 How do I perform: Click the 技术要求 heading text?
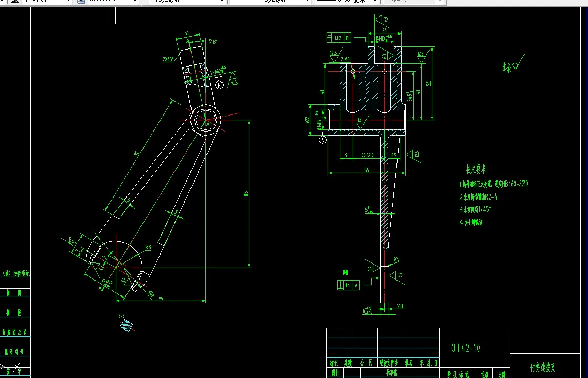(x=475, y=169)
